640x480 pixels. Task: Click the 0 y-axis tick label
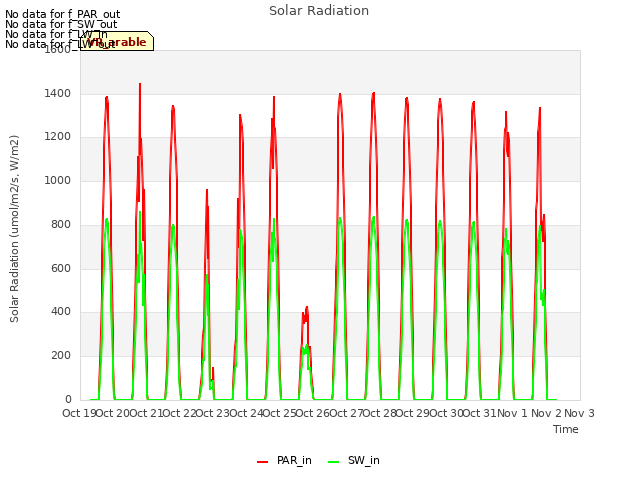[68, 399]
